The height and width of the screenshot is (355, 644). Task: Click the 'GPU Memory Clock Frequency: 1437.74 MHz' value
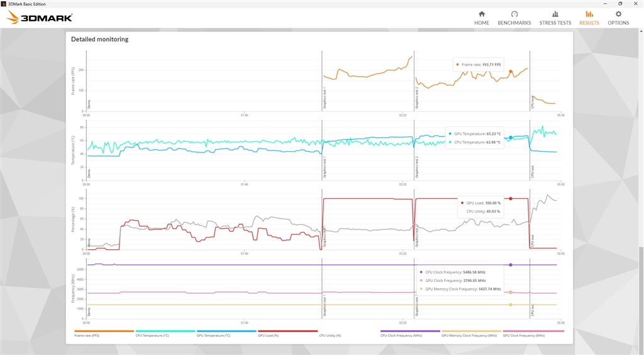coord(463,289)
